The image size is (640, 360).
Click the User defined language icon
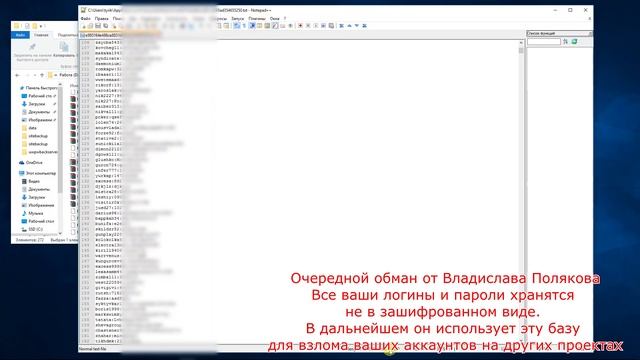click(259, 26)
